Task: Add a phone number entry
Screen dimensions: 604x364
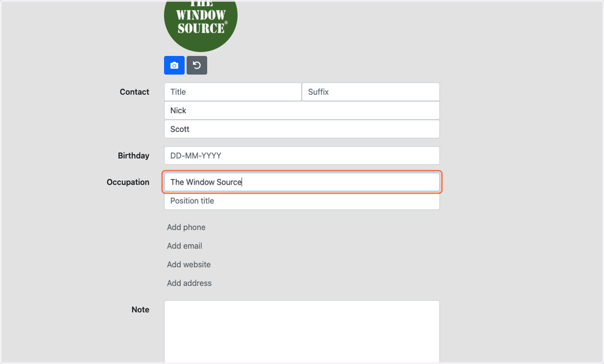Action: click(186, 227)
